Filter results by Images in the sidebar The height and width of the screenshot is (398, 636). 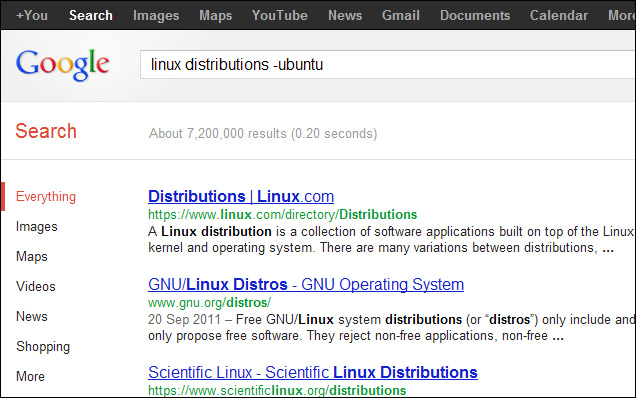pyautogui.click(x=37, y=226)
